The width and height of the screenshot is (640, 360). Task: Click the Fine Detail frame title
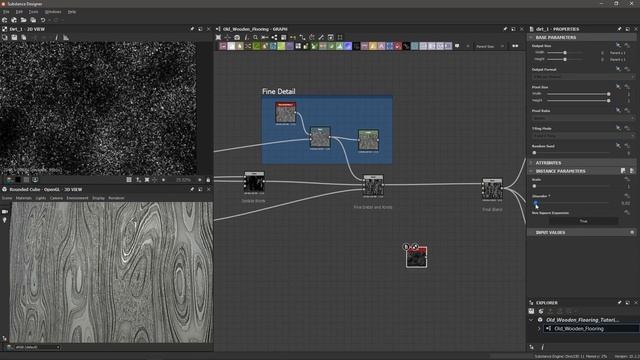(x=278, y=91)
